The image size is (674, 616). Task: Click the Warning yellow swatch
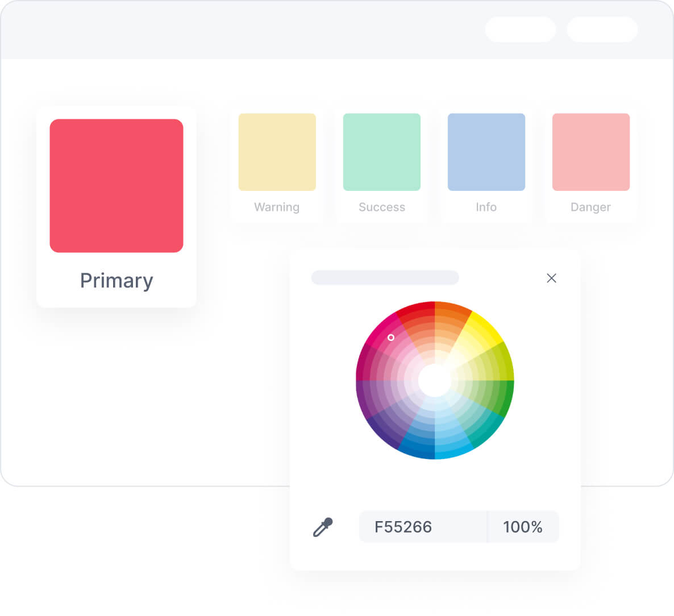(x=277, y=152)
